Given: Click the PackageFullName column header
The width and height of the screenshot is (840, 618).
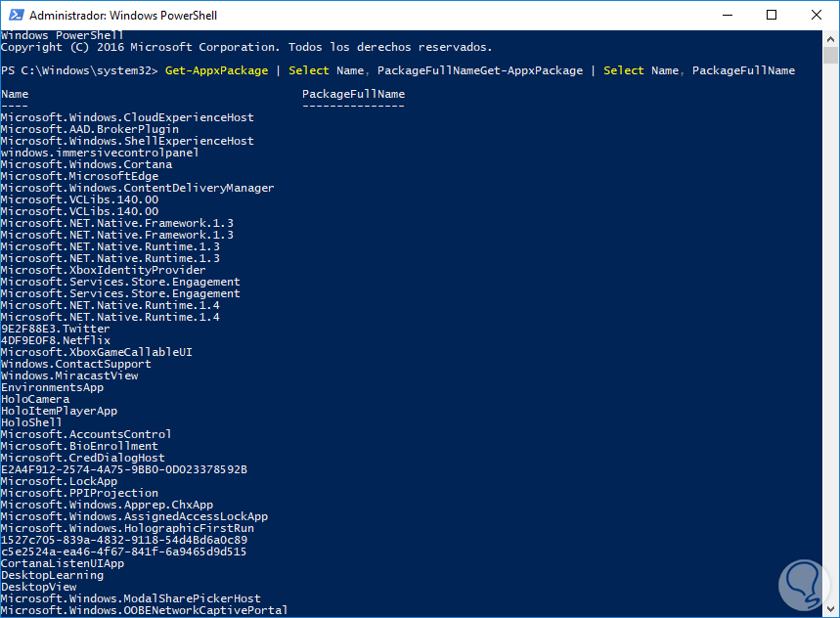Looking at the screenshot, I should coord(353,94).
